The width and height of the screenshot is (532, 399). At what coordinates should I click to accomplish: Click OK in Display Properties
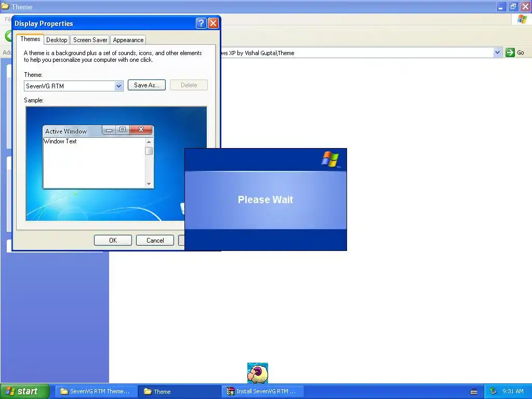113,240
